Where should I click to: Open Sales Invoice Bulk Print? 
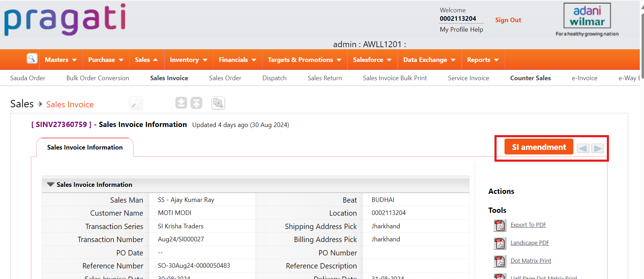point(395,78)
